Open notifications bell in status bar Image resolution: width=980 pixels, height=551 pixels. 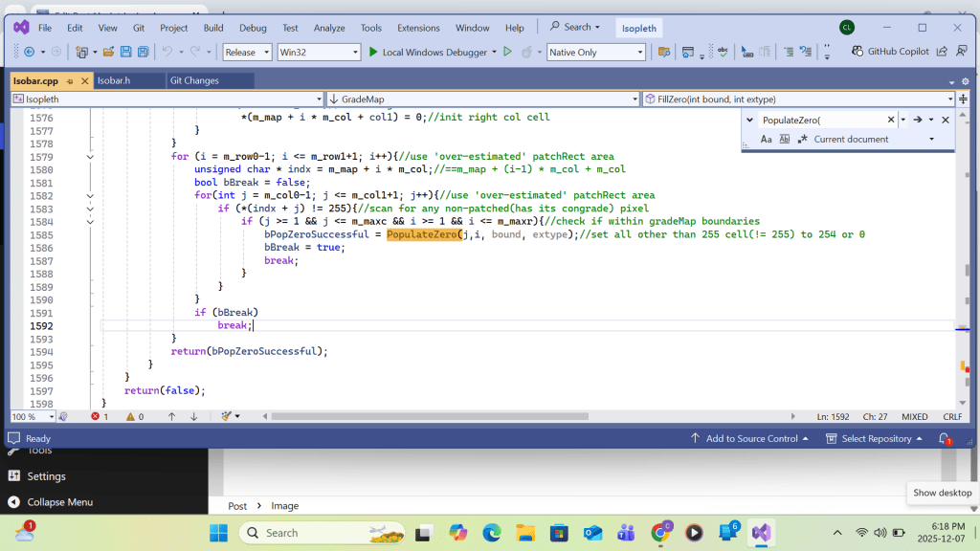click(x=945, y=439)
